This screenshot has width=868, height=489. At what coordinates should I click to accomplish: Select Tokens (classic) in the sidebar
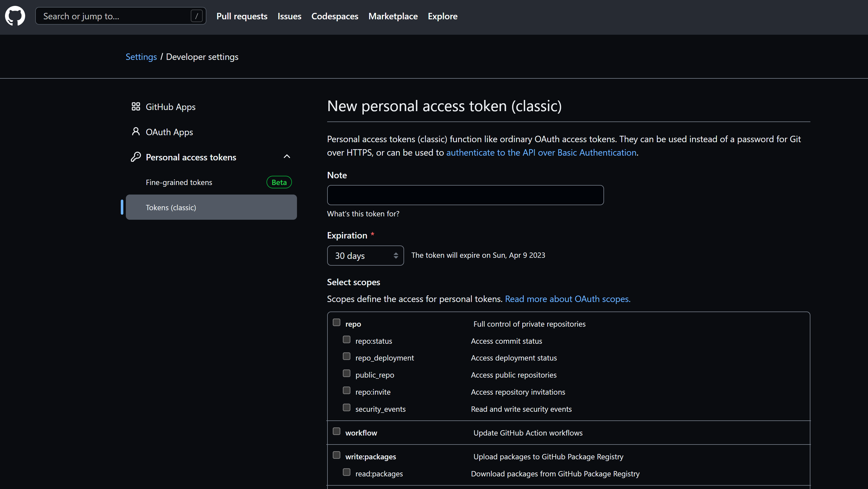tap(211, 207)
